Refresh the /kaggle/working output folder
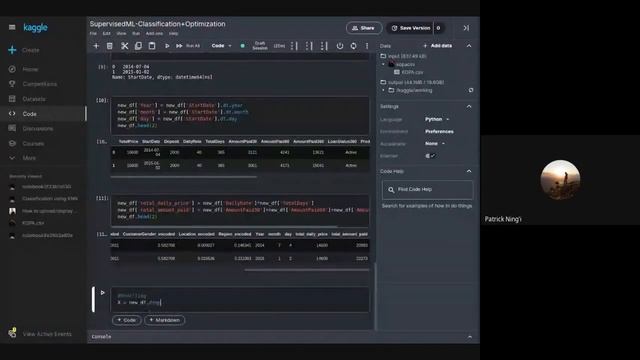 (x=471, y=90)
